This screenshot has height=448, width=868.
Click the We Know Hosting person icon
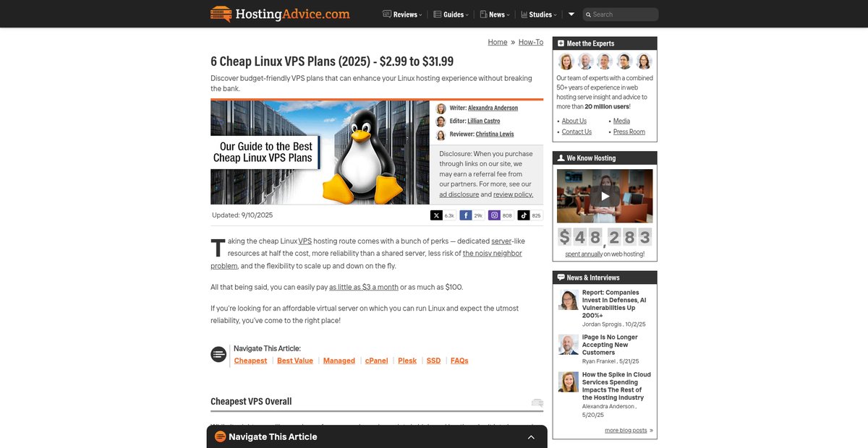coord(561,158)
